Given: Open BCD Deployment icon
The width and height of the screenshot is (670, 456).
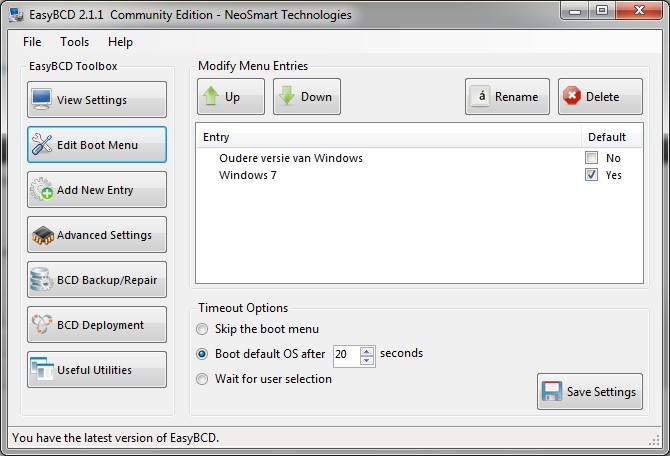Looking at the screenshot, I should coord(41,324).
